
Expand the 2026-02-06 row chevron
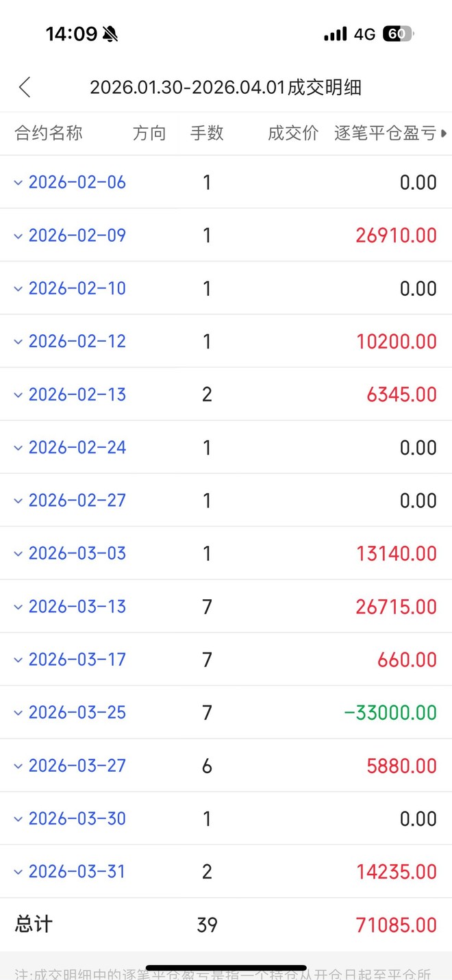[x=18, y=182]
